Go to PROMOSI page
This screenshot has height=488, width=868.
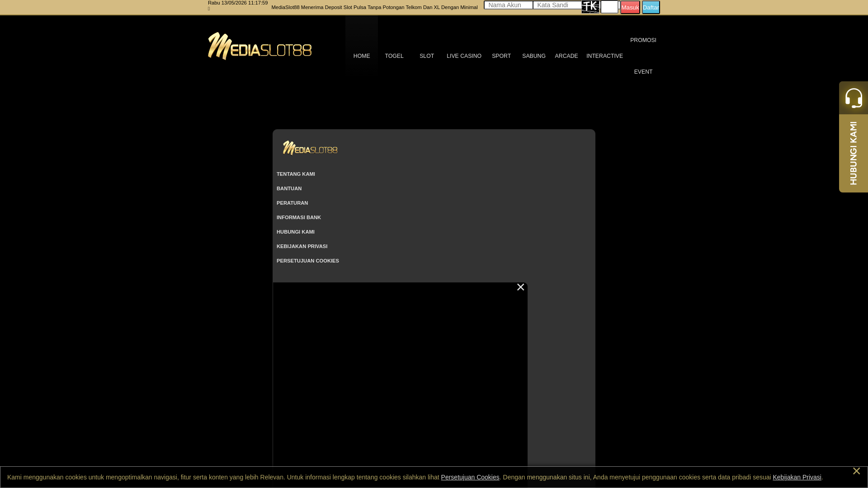pos(643,40)
